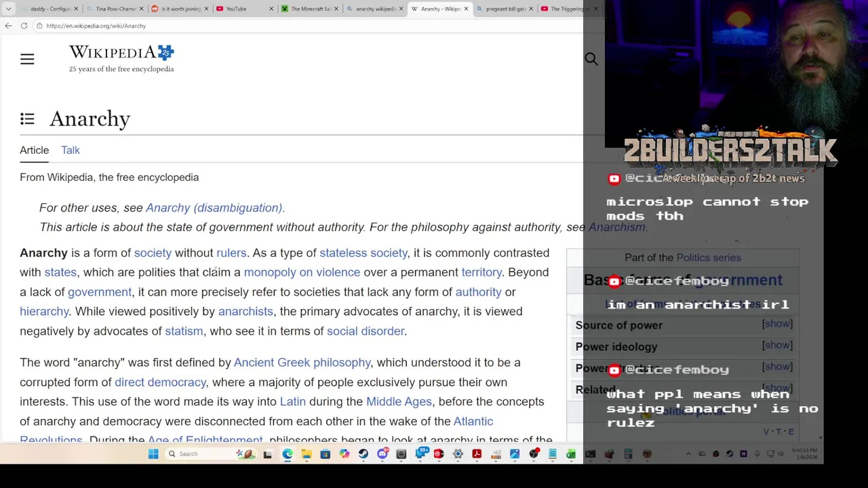The width and height of the screenshot is (868, 488).
Task: Click show on the Power structure row
Action: [x=777, y=367]
